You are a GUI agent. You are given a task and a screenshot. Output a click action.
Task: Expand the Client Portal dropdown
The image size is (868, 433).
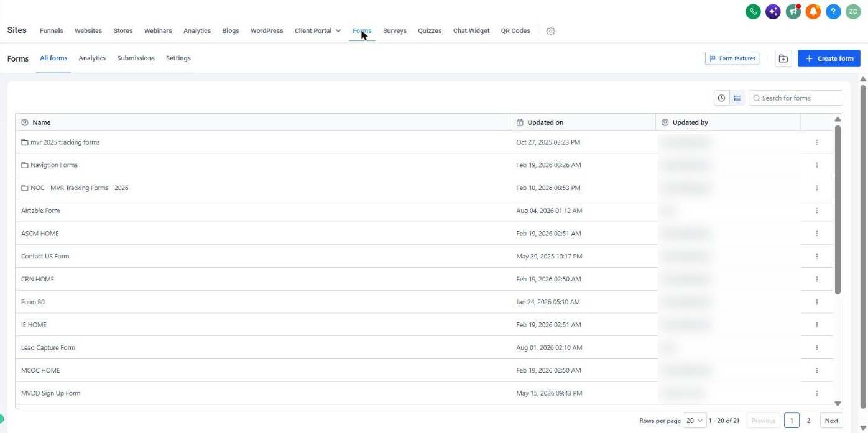pyautogui.click(x=318, y=31)
